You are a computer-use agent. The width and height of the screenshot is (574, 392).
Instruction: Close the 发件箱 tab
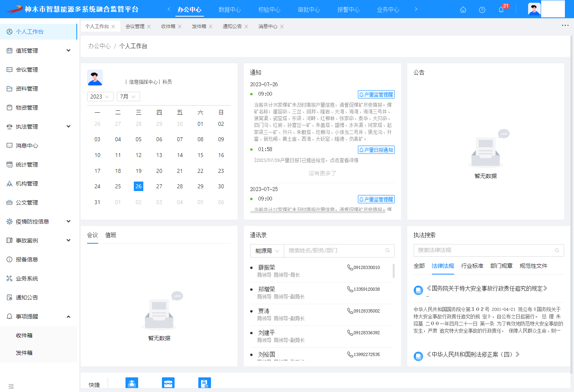click(211, 27)
